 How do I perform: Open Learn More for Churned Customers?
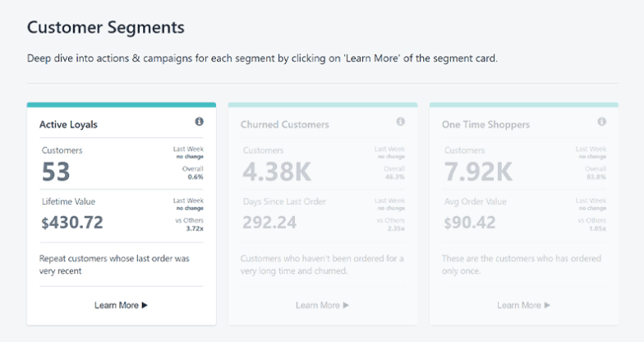(322, 305)
